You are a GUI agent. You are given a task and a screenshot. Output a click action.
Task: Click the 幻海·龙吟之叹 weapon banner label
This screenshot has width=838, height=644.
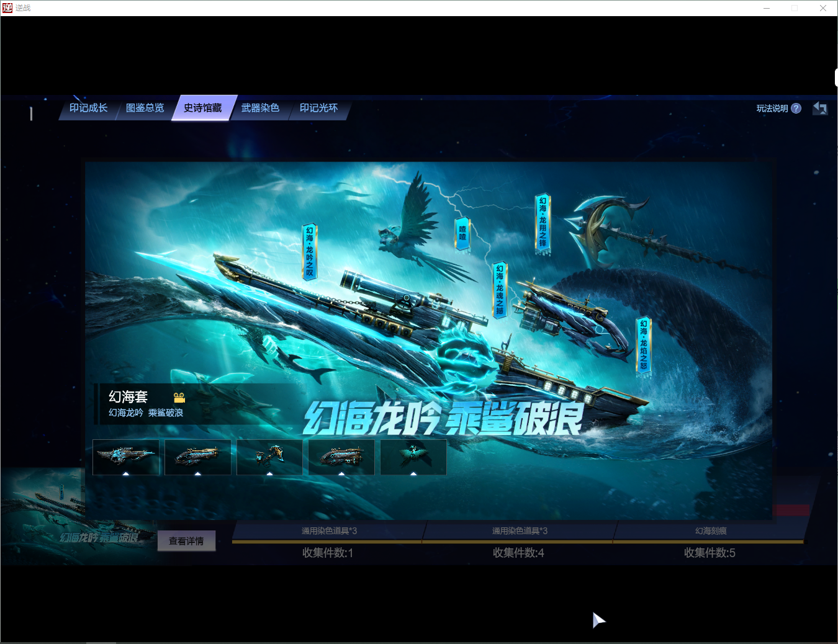[x=310, y=252]
